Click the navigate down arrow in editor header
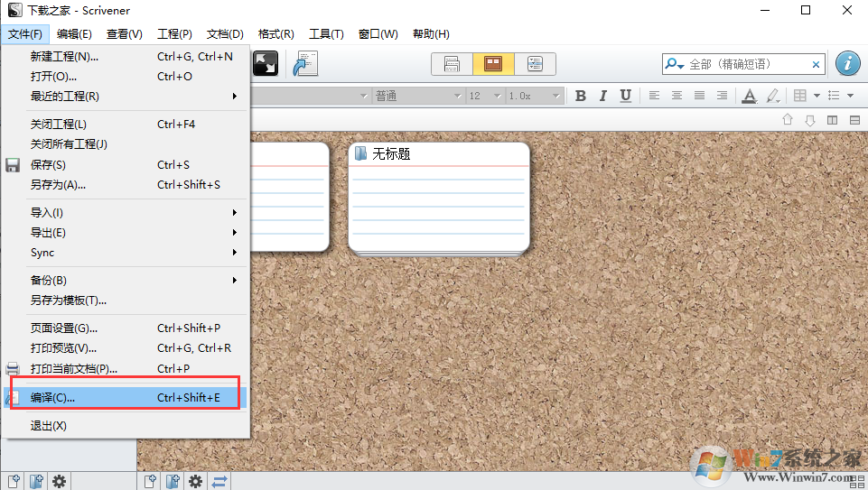 (810, 120)
